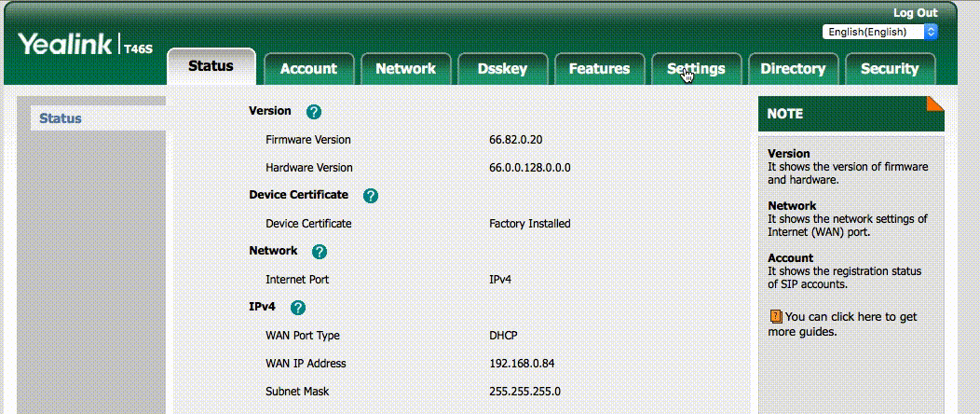Screen dimensions: 980x414
Task: Click the help icon next to IPv4
Action: tap(298, 307)
